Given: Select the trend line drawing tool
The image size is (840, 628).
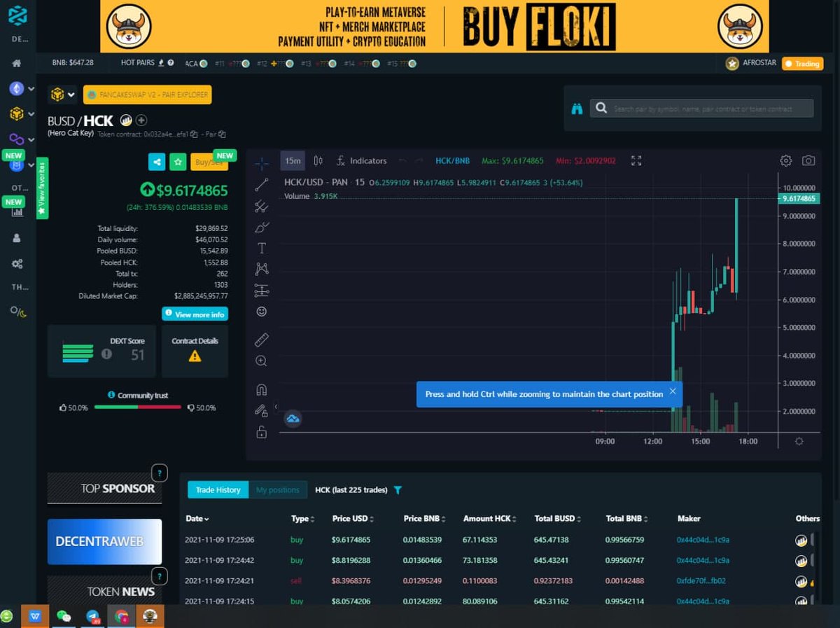Looking at the screenshot, I should (261, 185).
